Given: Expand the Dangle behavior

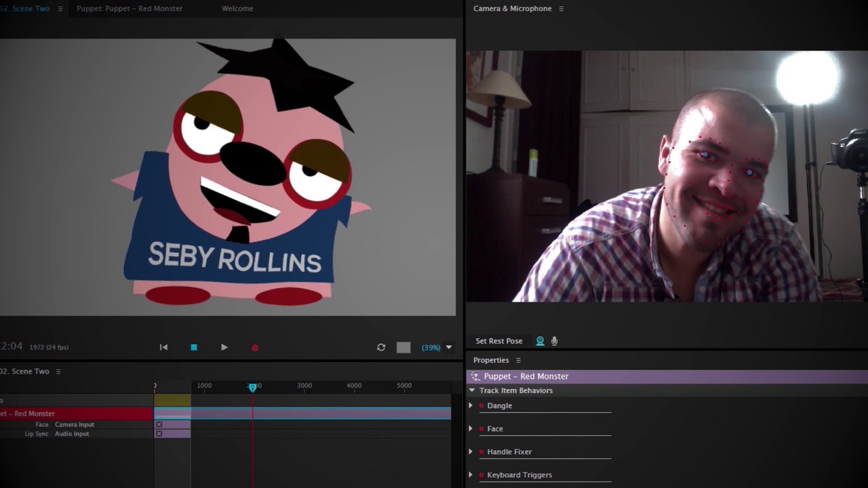Looking at the screenshot, I should (x=471, y=405).
